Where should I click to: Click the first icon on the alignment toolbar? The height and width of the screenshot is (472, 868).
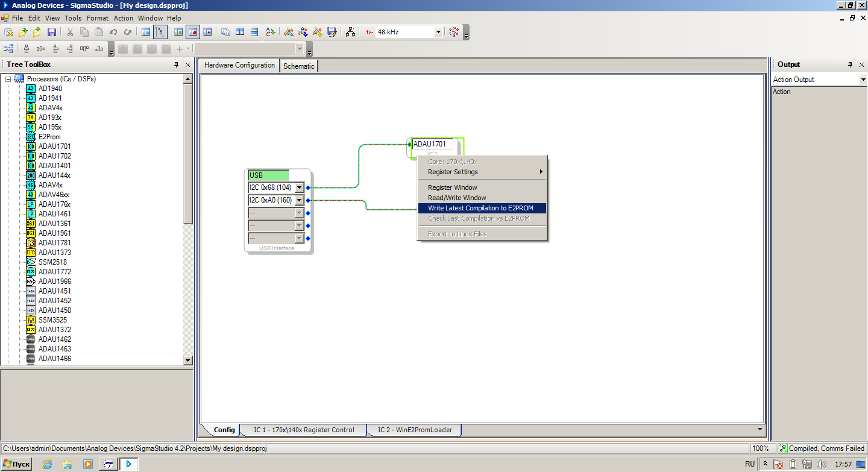click(x=8, y=49)
